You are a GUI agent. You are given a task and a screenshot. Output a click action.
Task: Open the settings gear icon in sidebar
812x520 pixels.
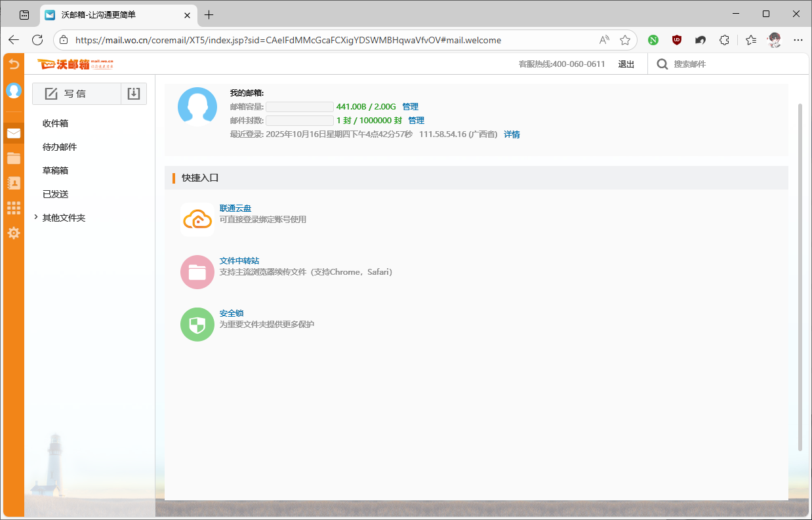tap(14, 233)
